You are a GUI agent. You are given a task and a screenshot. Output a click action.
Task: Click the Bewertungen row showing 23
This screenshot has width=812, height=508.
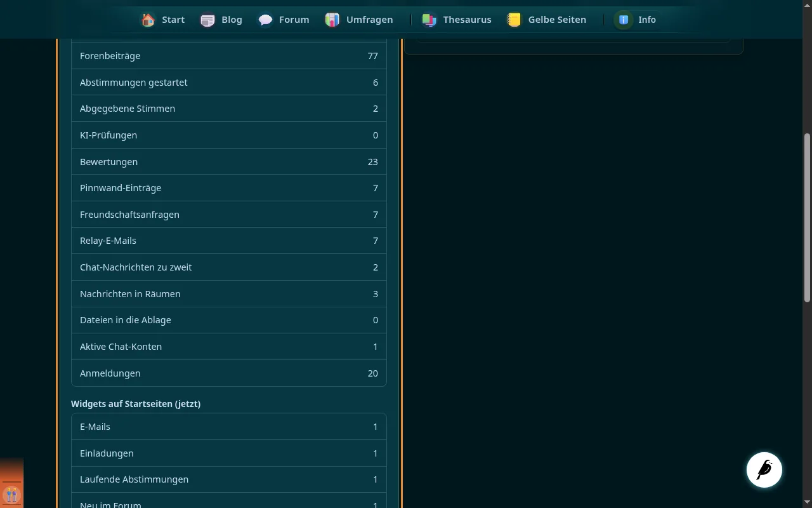(x=229, y=161)
